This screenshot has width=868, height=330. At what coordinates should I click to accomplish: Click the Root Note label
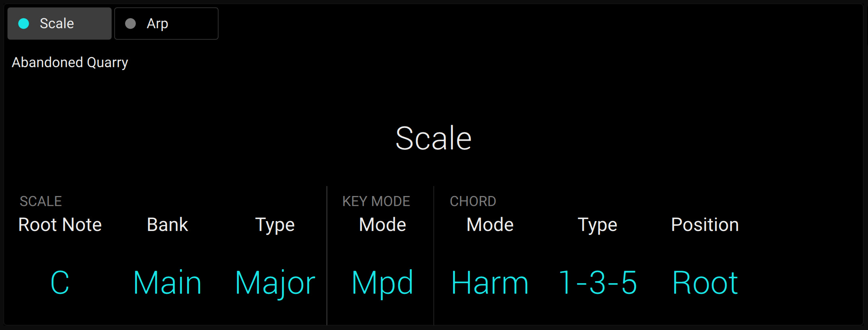tap(60, 225)
